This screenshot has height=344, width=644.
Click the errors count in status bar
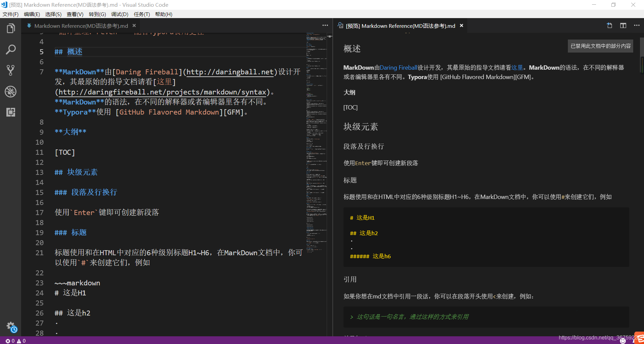coord(10,341)
